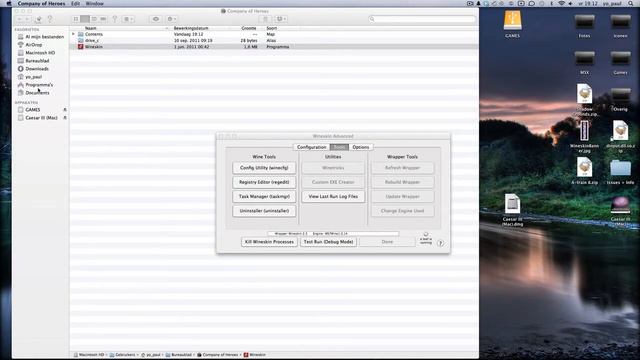640x360 pixels.
Task: Click the Finder search field
Action: click(x=422, y=19)
